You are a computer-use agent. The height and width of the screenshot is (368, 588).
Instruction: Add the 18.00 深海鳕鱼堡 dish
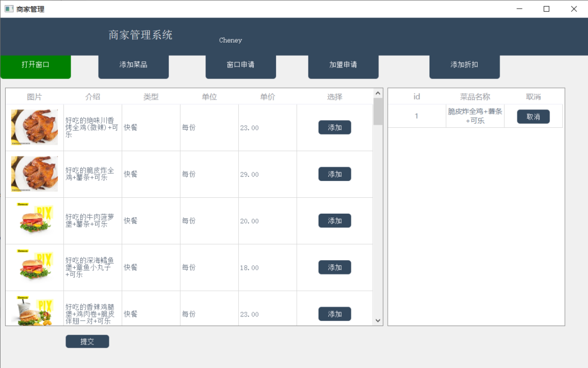point(334,267)
